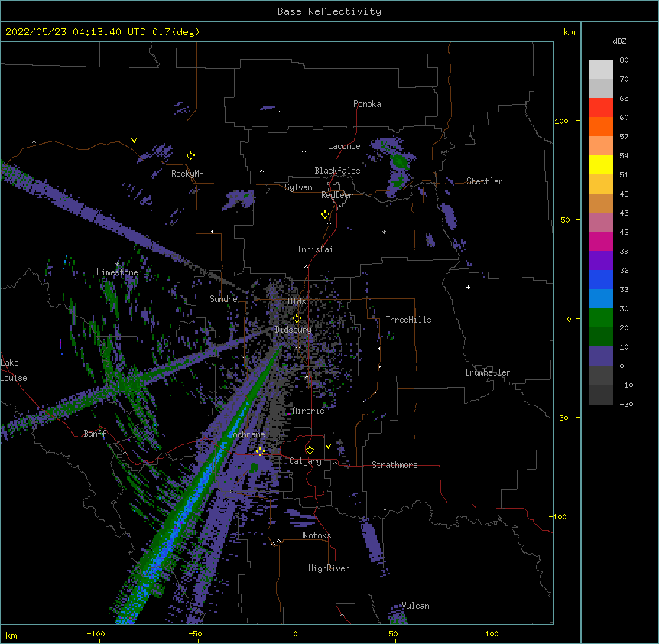Click the yellow diamond marker under Cochrane

click(260, 452)
